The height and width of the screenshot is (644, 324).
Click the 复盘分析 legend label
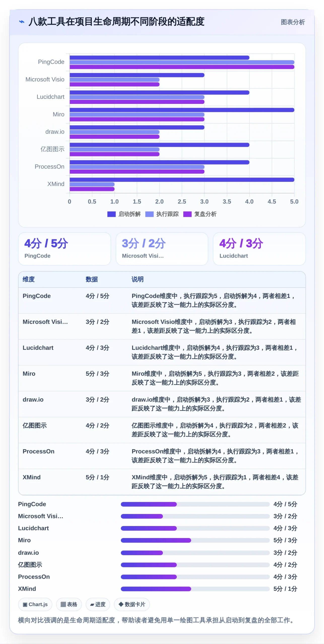coord(205,214)
